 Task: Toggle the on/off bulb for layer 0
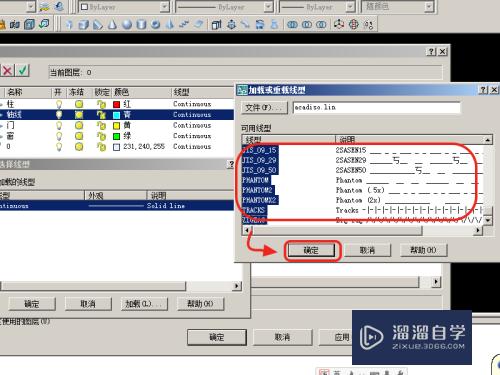(59, 147)
